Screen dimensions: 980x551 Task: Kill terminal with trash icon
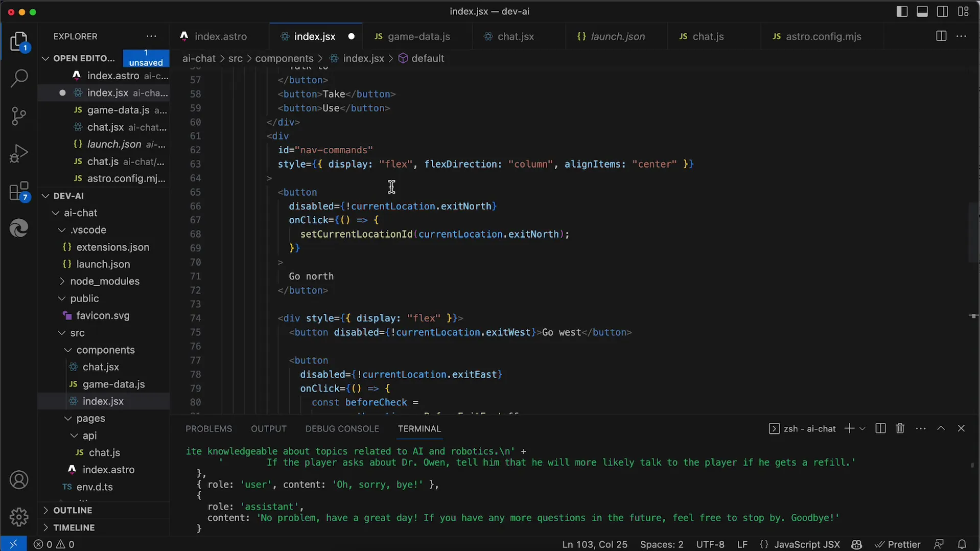point(900,428)
